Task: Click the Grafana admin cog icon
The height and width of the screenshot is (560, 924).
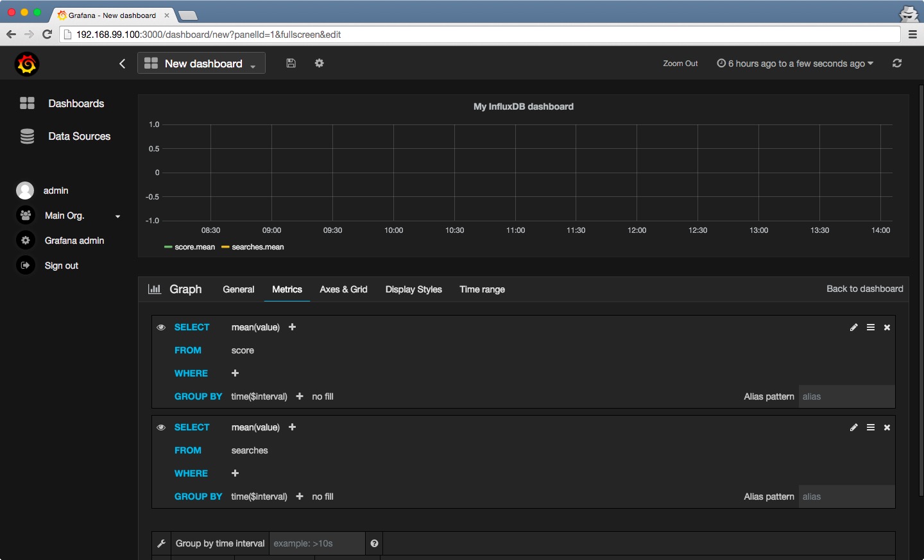Action: coord(25,241)
